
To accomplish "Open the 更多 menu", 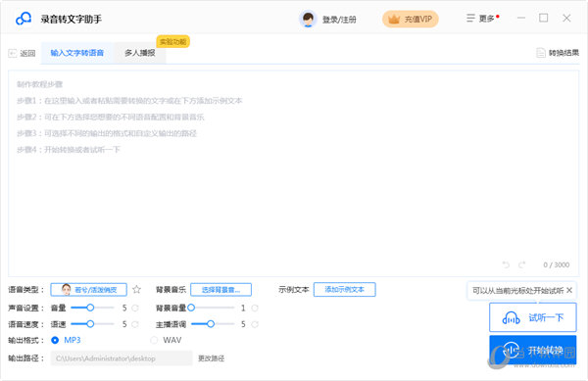I will click(x=482, y=19).
